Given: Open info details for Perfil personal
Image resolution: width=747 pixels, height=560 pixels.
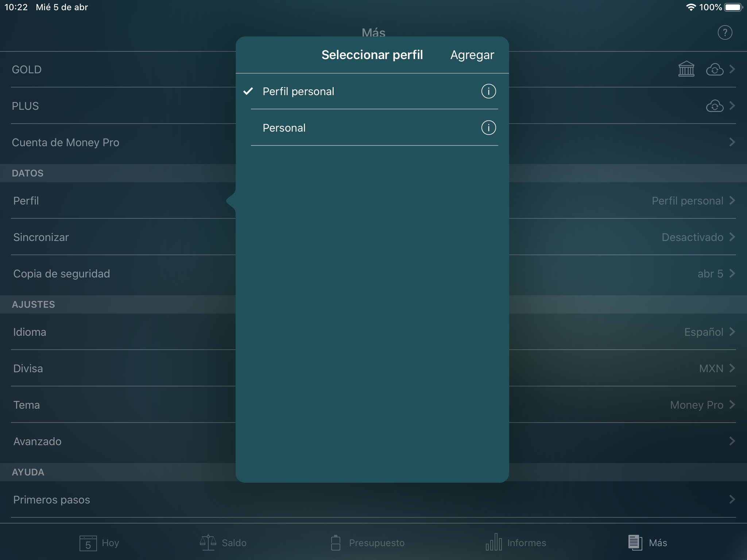Looking at the screenshot, I should 488,92.
